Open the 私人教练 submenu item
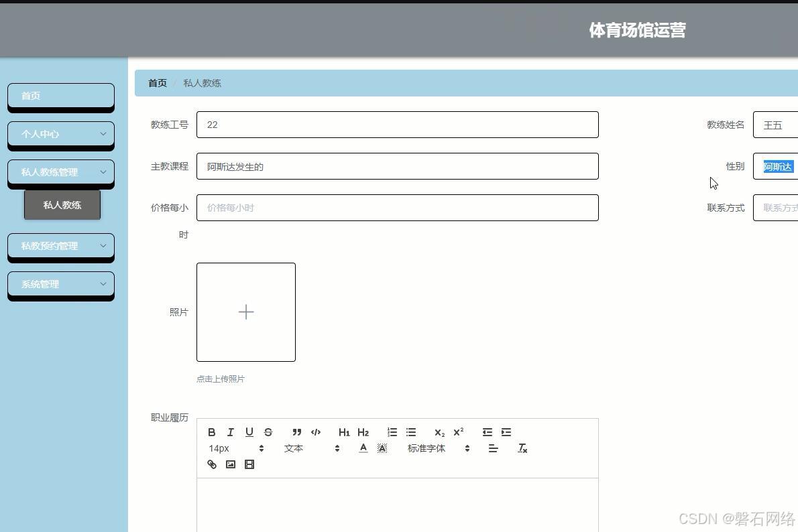The height and width of the screenshot is (532, 798). pos(62,205)
